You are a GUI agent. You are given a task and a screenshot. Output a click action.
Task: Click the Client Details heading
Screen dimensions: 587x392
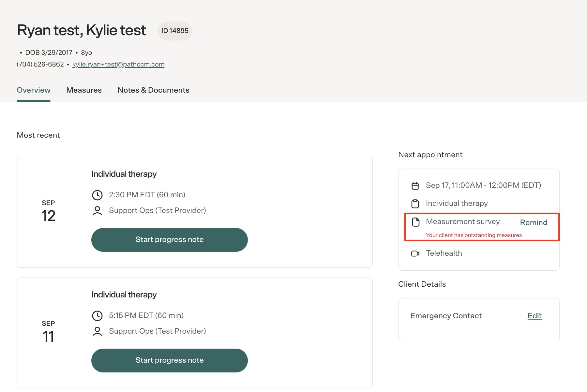pos(422,284)
